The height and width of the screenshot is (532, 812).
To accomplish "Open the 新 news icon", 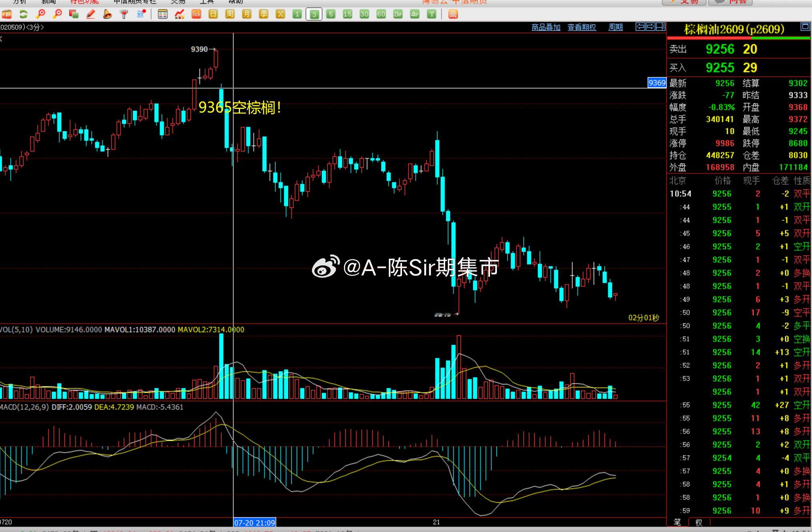I will (141, 14).
